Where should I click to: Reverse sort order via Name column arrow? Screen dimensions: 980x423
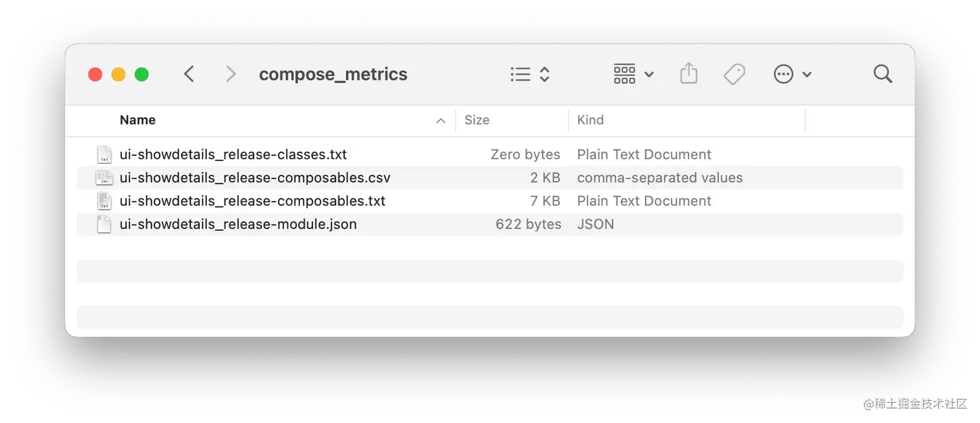pyautogui.click(x=440, y=120)
